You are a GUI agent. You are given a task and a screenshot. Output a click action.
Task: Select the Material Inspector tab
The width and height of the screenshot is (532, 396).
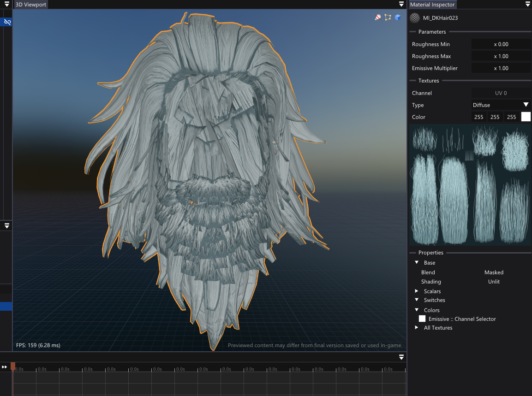(x=432, y=5)
